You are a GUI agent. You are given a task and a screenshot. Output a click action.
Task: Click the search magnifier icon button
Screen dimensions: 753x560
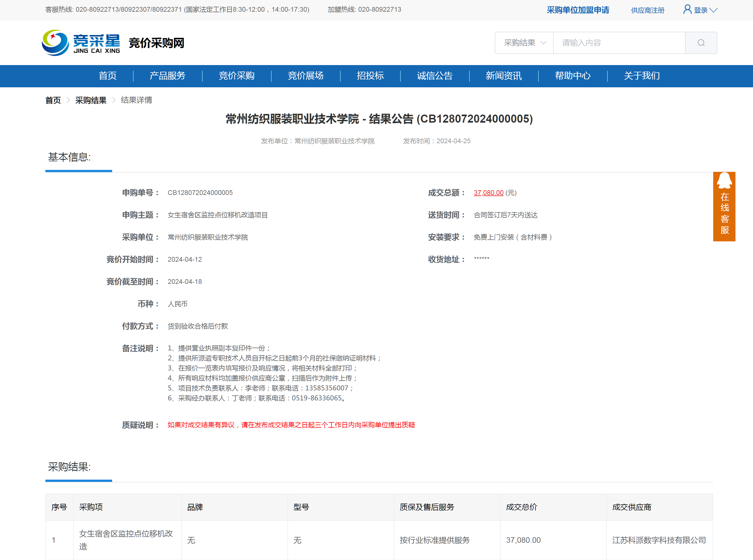tap(701, 43)
